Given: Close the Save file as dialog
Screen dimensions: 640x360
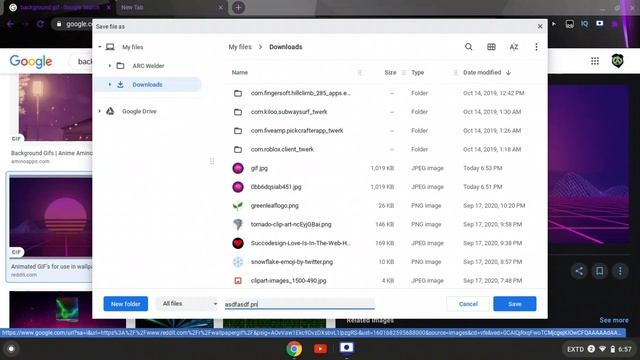Looking at the screenshot, I should 540,27.
